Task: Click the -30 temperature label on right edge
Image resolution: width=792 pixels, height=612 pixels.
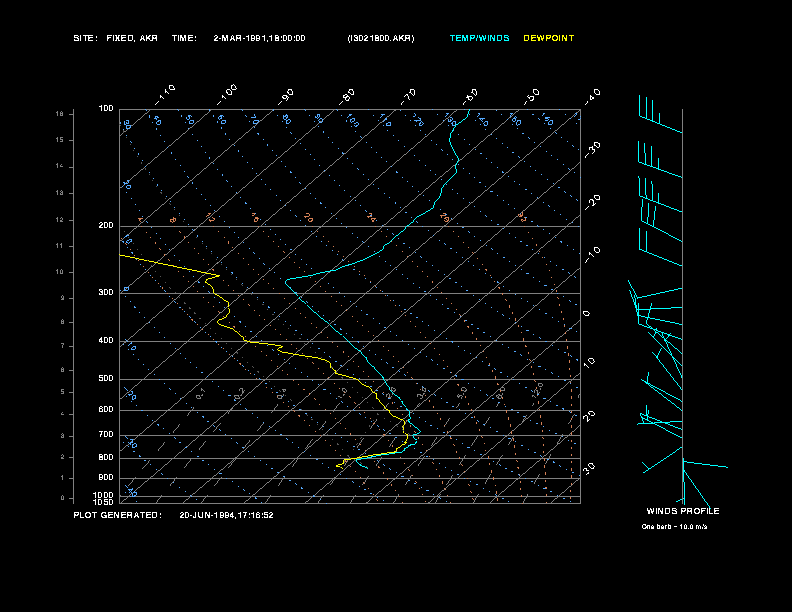Action: point(593,149)
